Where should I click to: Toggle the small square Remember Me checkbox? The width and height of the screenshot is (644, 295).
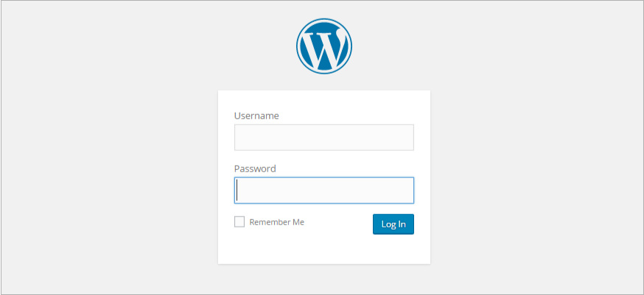click(x=239, y=222)
